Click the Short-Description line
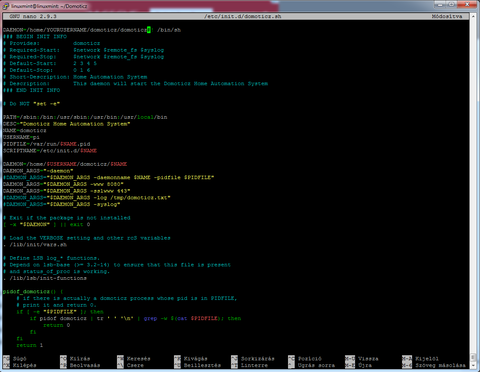Screen dimensions: 480x372 (75, 77)
